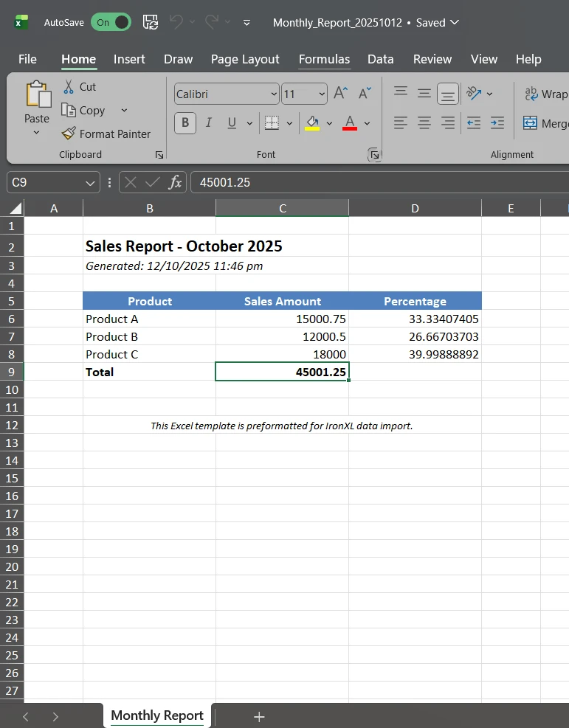The width and height of the screenshot is (569, 728).
Task: Toggle the AutoSave switch off
Action: tap(111, 22)
